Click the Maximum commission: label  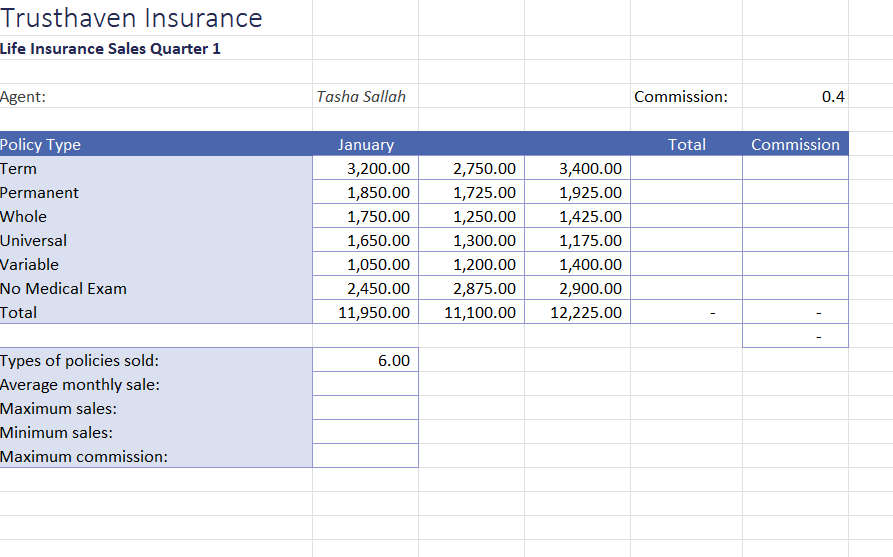point(156,456)
